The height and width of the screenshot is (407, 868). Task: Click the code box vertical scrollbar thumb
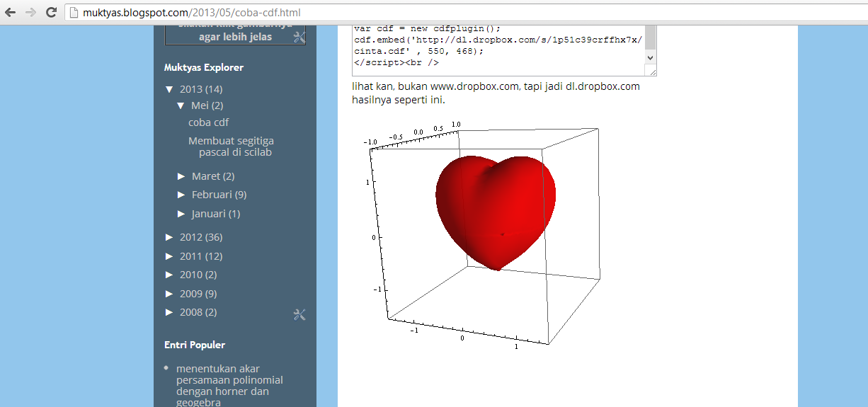pos(650,38)
